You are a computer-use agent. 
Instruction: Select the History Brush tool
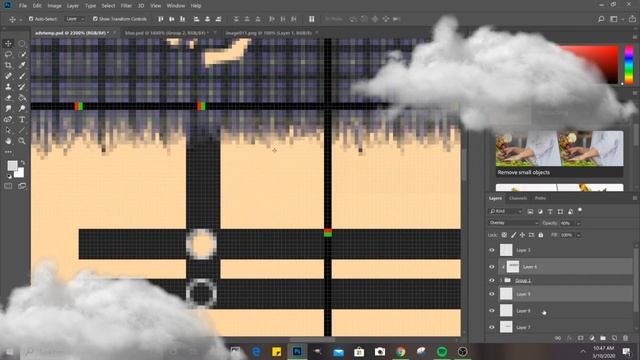[x=22, y=87]
